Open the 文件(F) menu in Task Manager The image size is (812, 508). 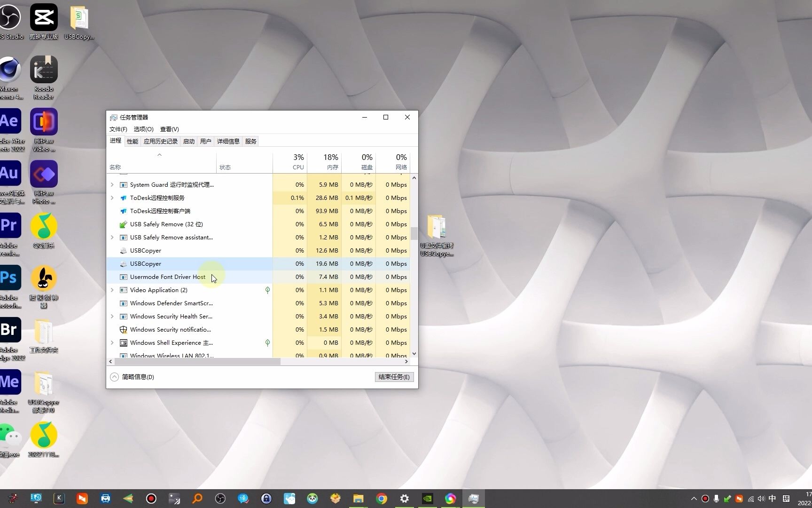(118, 129)
